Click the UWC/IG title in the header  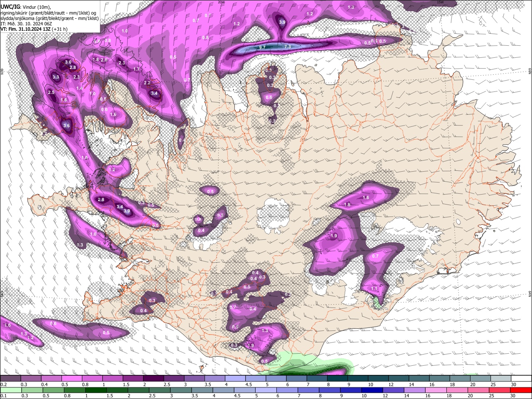coord(10,7)
